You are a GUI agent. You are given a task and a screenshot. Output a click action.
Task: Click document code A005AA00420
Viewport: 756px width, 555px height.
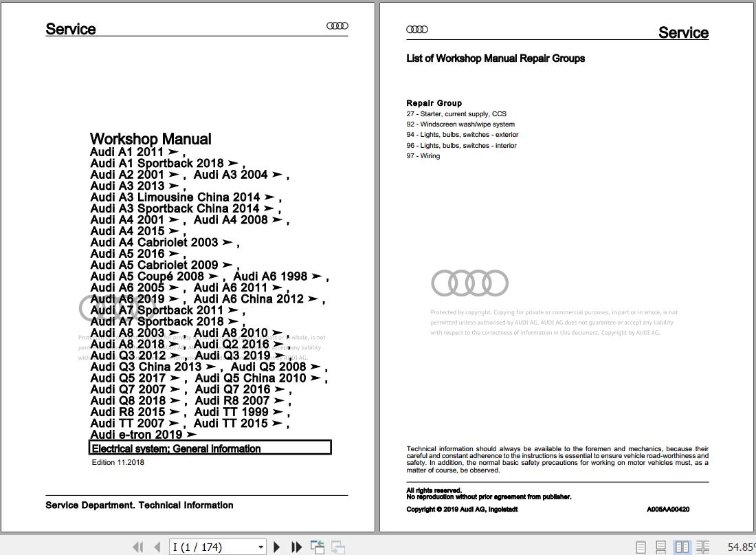(668, 509)
